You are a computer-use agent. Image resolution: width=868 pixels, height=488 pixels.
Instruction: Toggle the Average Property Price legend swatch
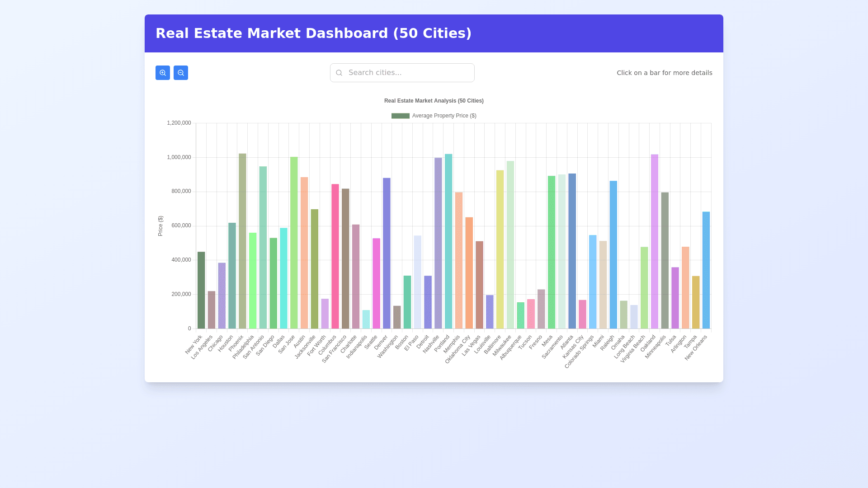[400, 116]
